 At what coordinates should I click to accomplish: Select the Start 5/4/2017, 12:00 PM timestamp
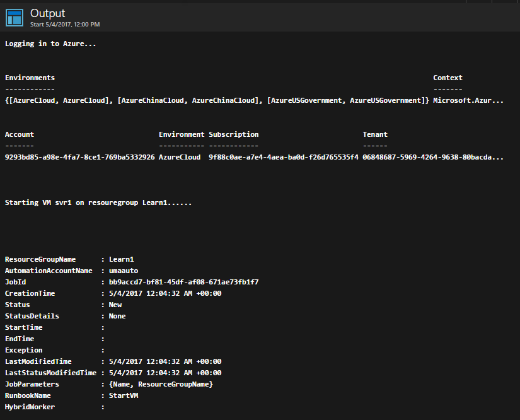(65, 24)
